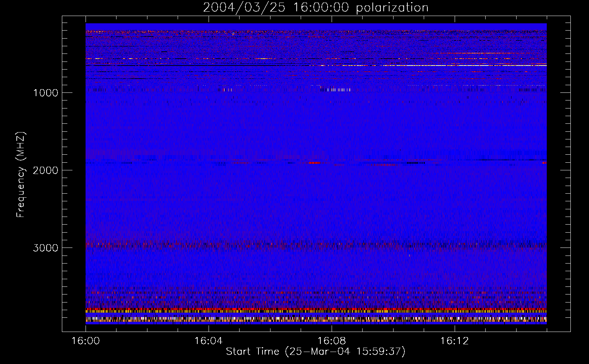Image resolution: width=589 pixels, height=364 pixels.
Task: Select the "Start Time (25-Mar-04 15:59:37)" axis label
Action: click(316, 352)
